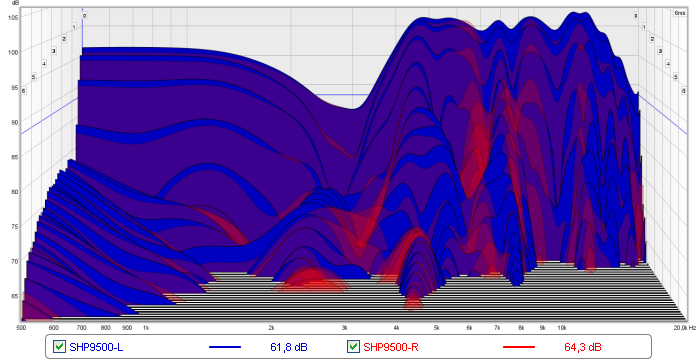Click the 500 Hz axis label
This screenshot has width=697, height=360.
tap(21, 328)
